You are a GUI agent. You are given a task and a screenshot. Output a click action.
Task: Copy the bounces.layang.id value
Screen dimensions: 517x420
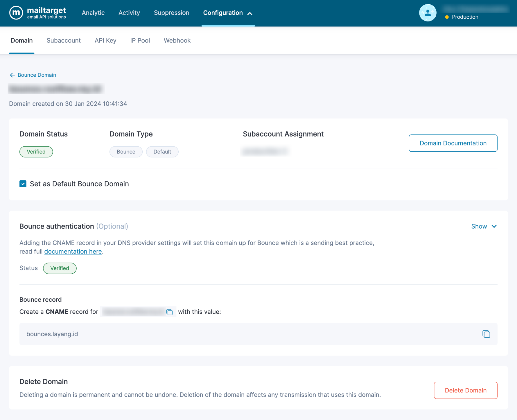(486, 334)
